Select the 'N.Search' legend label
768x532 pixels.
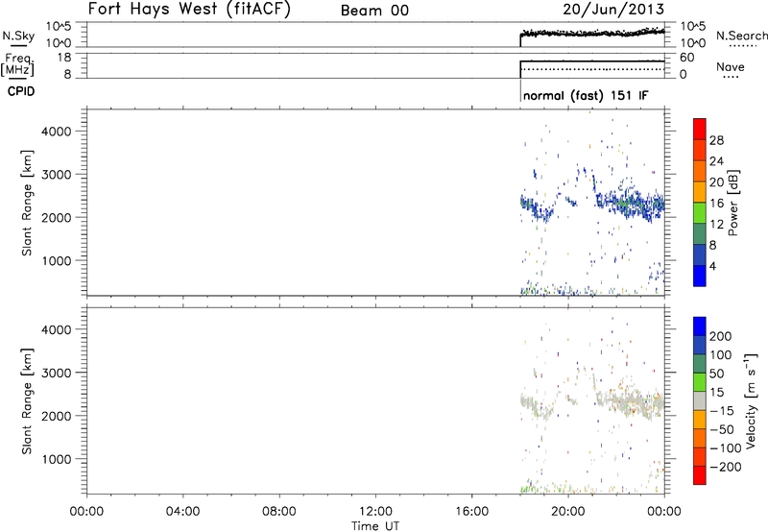[x=742, y=36]
